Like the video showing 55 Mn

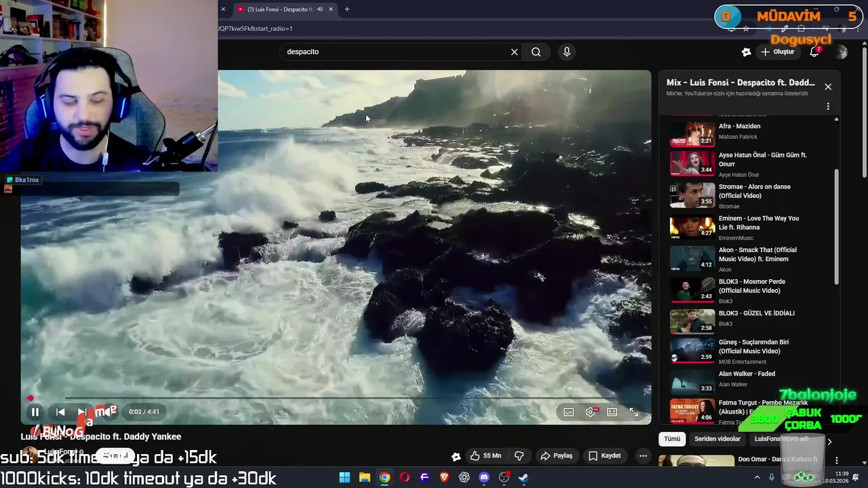coord(486,455)
